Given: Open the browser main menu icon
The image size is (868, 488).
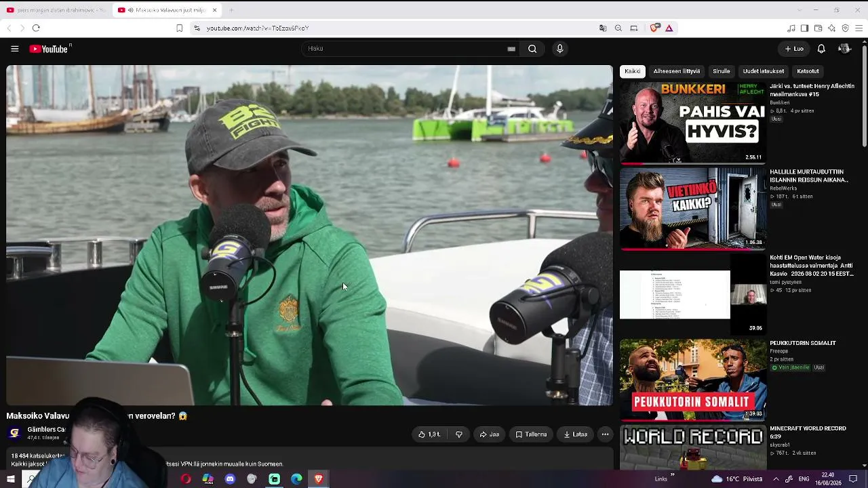Looking at the screenshot, I should click(x=859, y=28).
